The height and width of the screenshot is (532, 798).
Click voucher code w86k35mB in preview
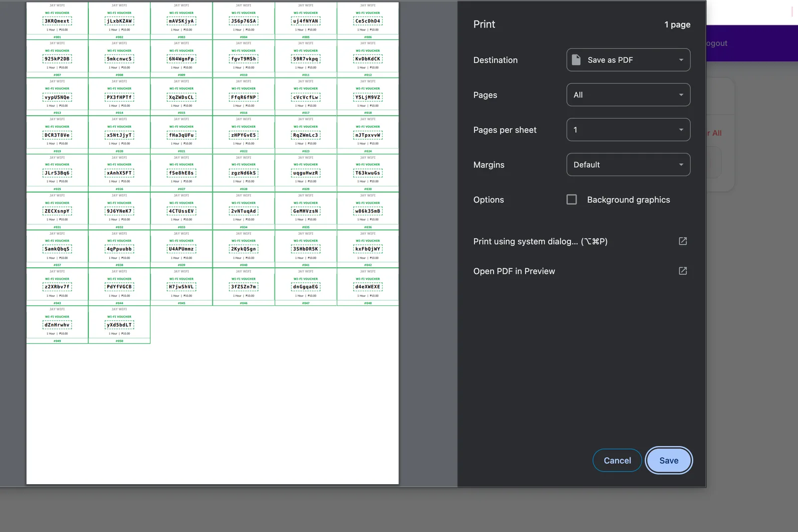368,211
